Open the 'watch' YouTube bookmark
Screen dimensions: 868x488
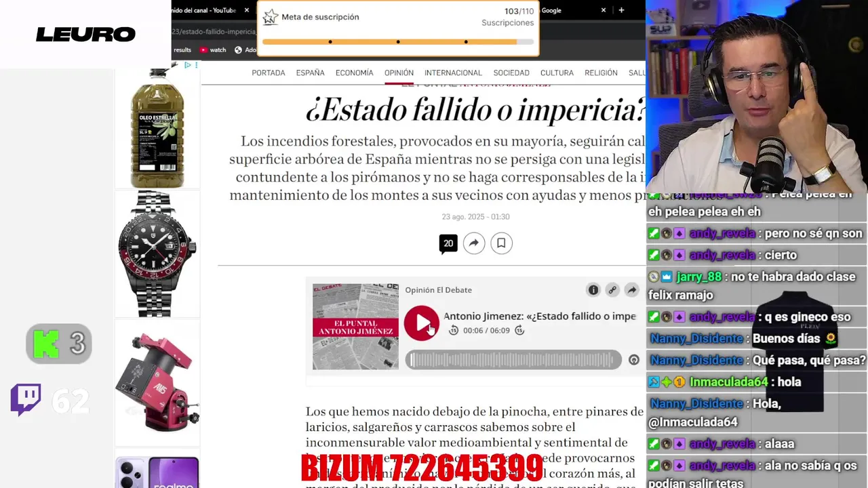(x=212, y=49)
